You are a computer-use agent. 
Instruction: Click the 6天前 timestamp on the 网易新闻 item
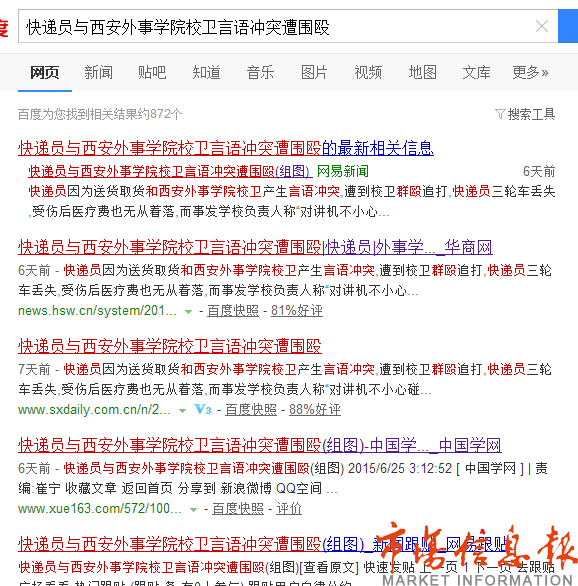point(539,172)
